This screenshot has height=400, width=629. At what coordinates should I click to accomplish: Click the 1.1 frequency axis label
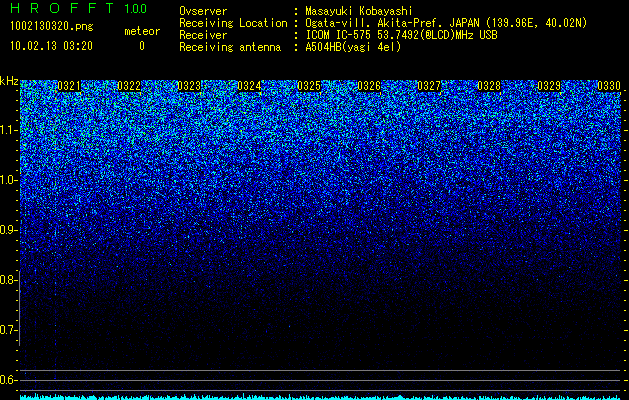tap(8, 130)
